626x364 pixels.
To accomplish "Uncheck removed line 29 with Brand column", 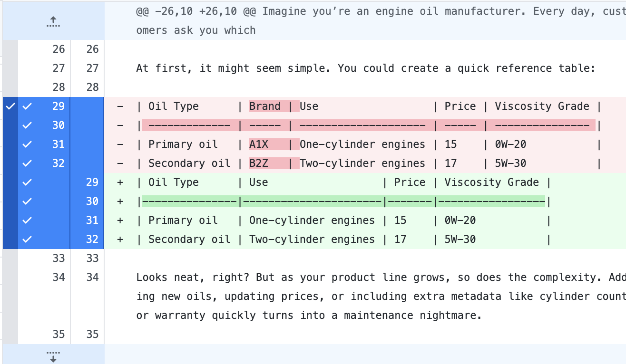I will pos(27,106).
